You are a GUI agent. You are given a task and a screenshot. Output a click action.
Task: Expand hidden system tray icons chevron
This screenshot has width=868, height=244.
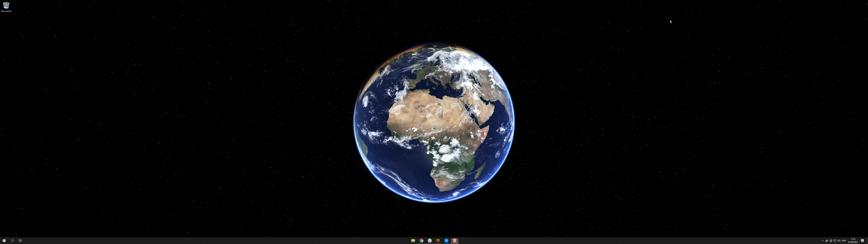823,241
